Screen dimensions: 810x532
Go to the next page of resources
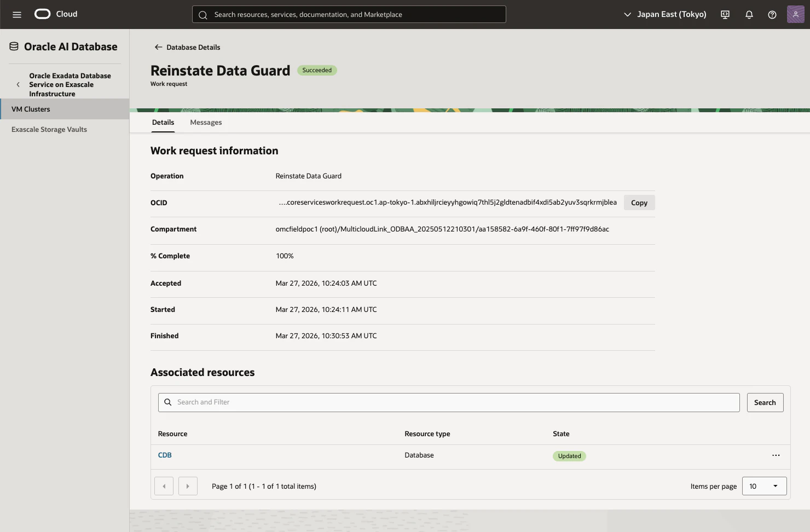188,486
